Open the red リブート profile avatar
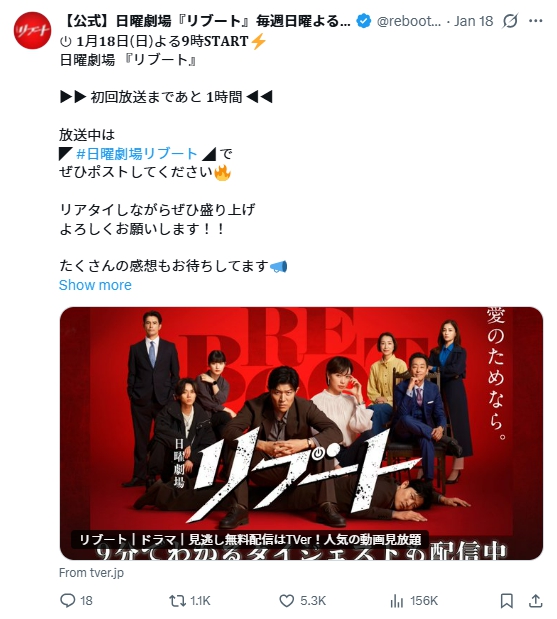557x619 pixels. (x=32, y=30)
